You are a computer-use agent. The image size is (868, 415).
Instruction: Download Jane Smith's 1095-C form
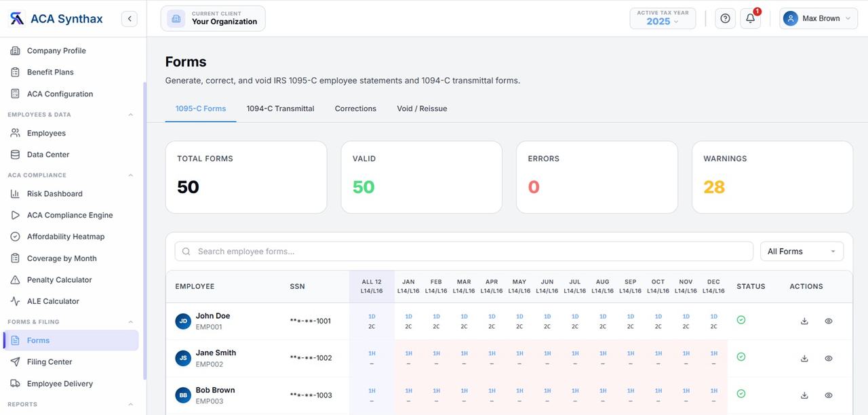804,358
